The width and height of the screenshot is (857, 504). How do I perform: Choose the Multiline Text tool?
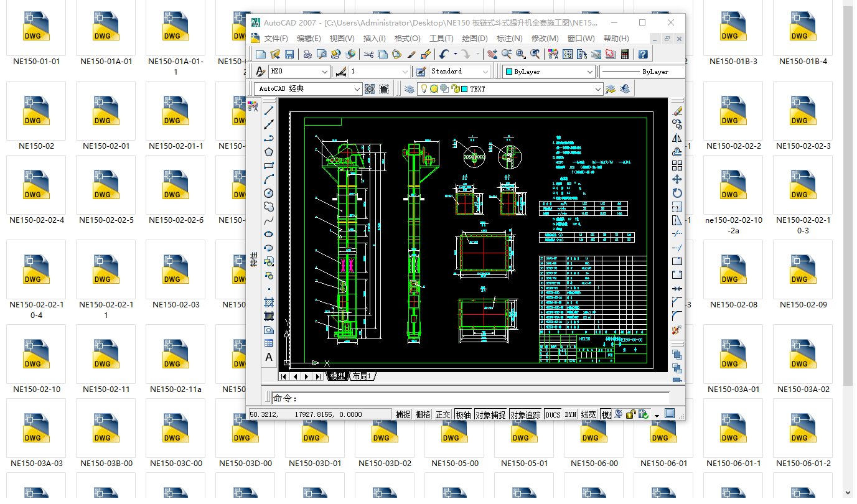pos(269,357)
